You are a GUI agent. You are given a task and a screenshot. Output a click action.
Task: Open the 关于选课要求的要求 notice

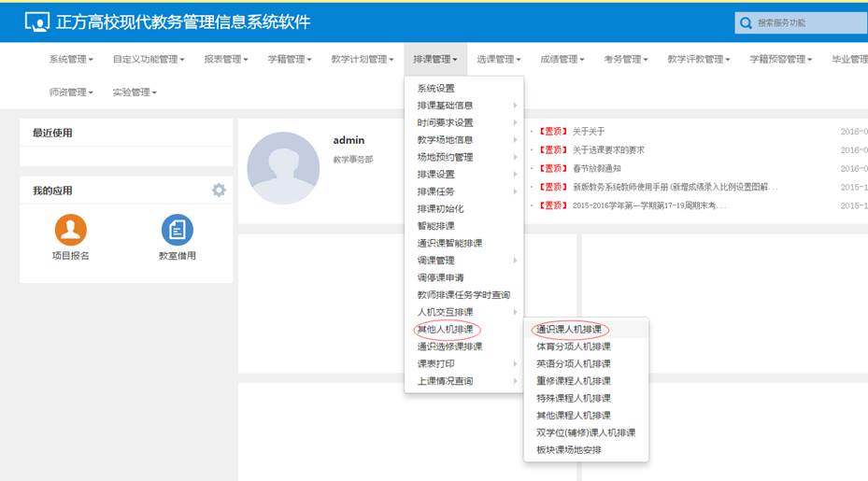pyautogui.click(x=608, y=149)
